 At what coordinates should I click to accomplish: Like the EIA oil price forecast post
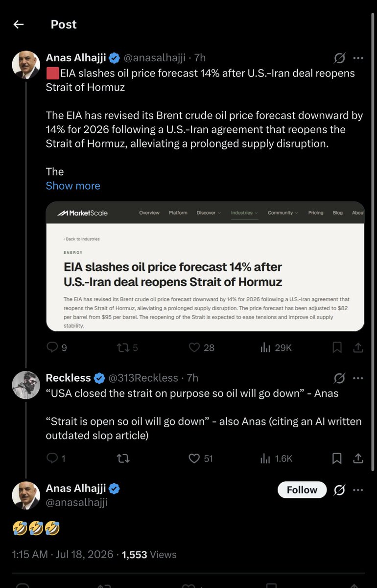[x=194, y=347]
